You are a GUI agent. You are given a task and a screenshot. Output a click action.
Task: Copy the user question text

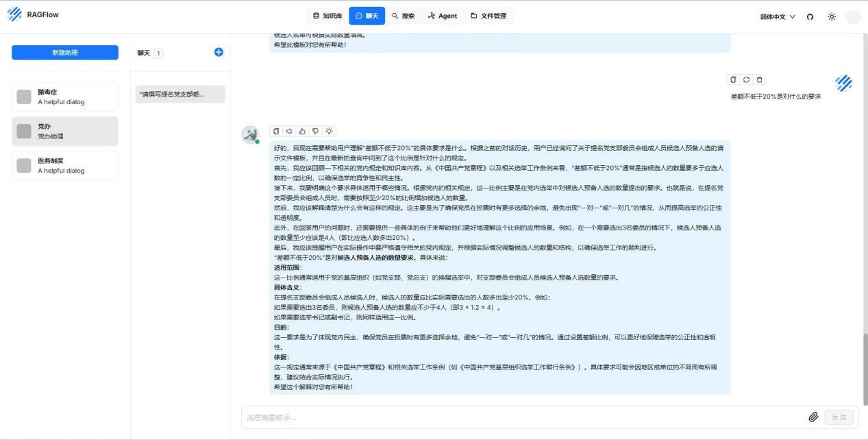coord(733,80)
